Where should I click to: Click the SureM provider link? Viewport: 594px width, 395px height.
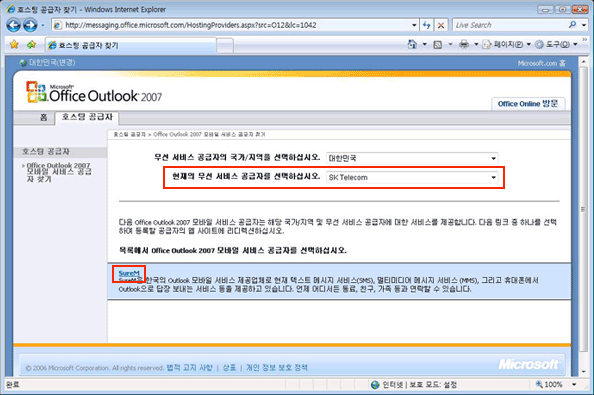tap(129, 273)
